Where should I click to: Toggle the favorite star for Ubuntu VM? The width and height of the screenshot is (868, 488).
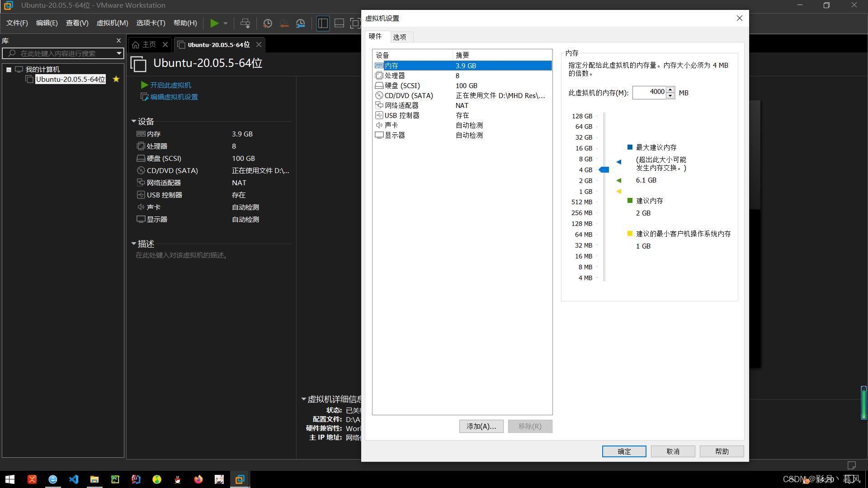click(116, 79)
